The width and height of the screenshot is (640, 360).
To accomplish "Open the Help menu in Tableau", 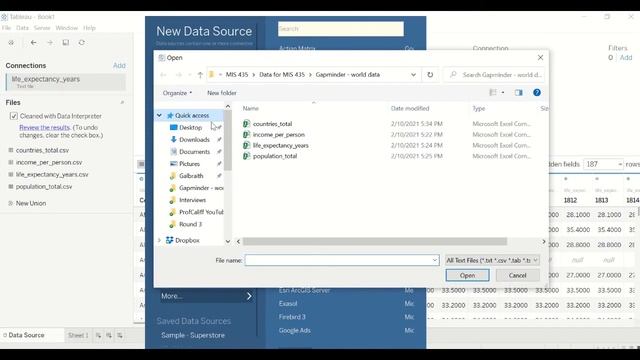I will [89, 28].
